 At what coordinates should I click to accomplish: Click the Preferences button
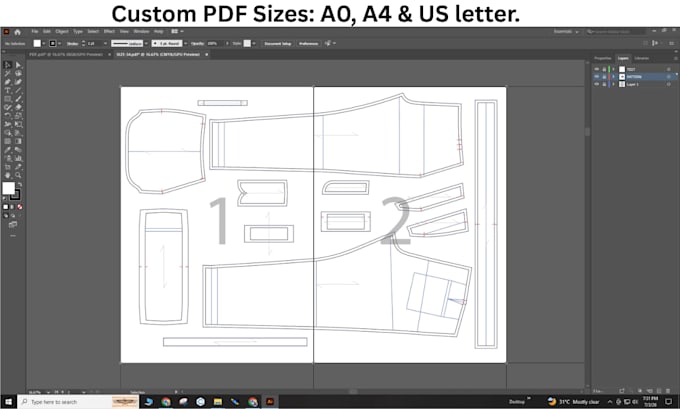click(x=308, y=43)
